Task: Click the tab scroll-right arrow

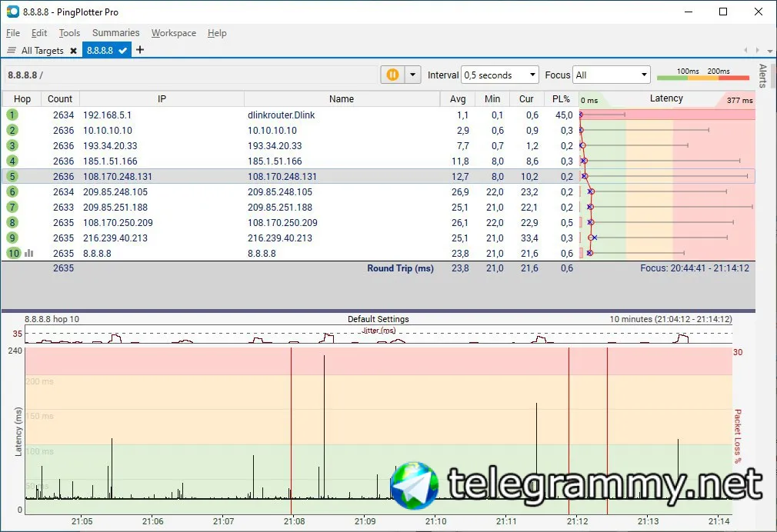Action: tap(757, 51)
